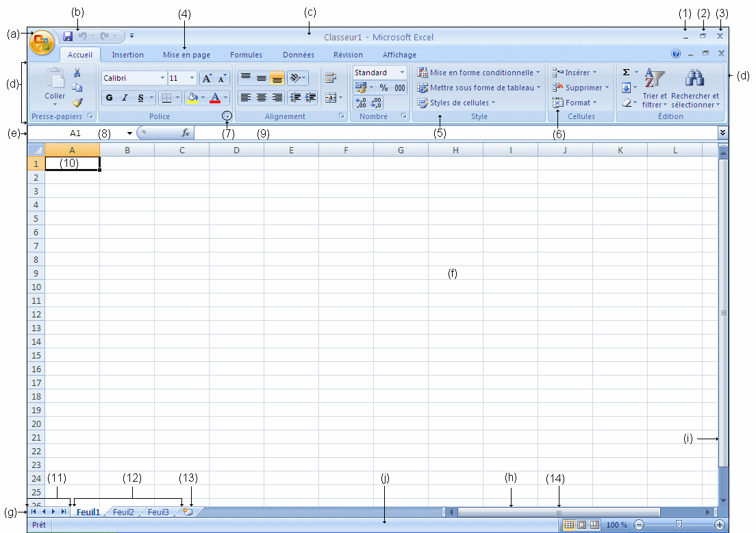Select the Format Painter brush

coord(77,102)
